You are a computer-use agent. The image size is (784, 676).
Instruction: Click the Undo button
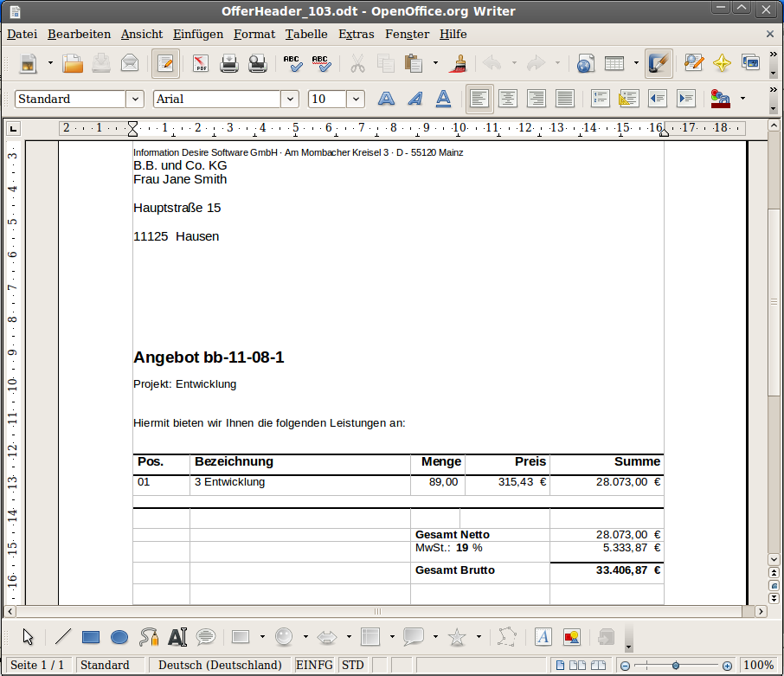pyautogui.click(x=492, y=63)
